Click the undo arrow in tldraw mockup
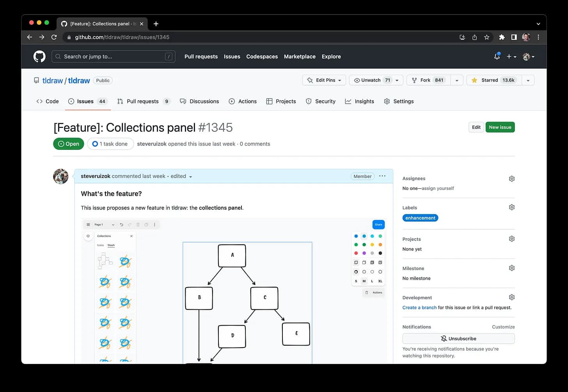568x392 pixels. tap(121, 225)
